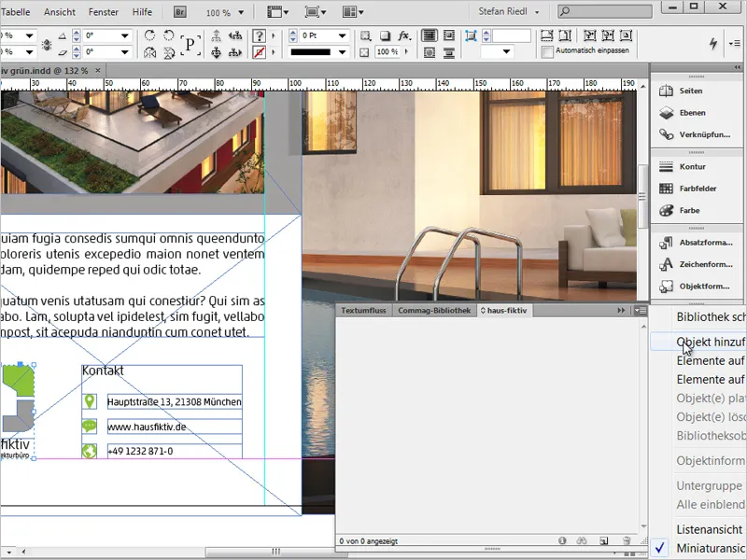
Task: Open the Tabelle menu
Action: coord(16,12)
